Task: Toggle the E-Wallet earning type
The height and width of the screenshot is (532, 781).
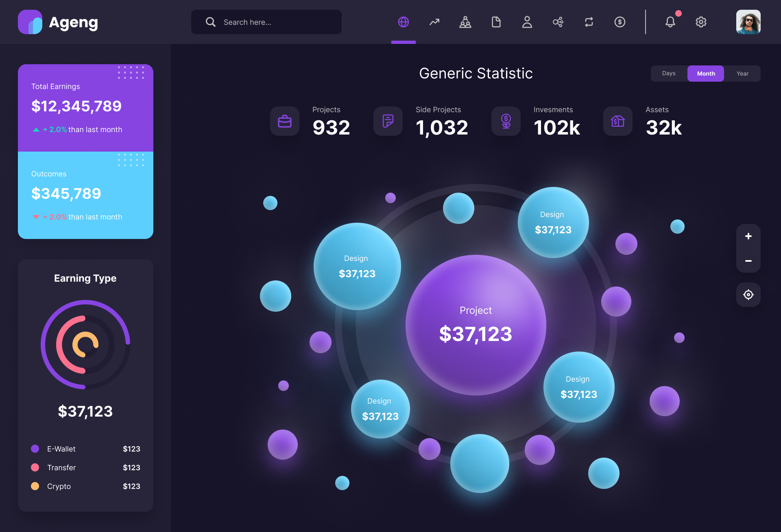Action: pos(61,449)
